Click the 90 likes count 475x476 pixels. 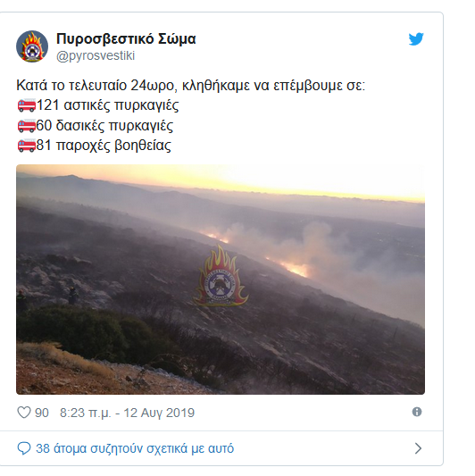tap(42, 413)
